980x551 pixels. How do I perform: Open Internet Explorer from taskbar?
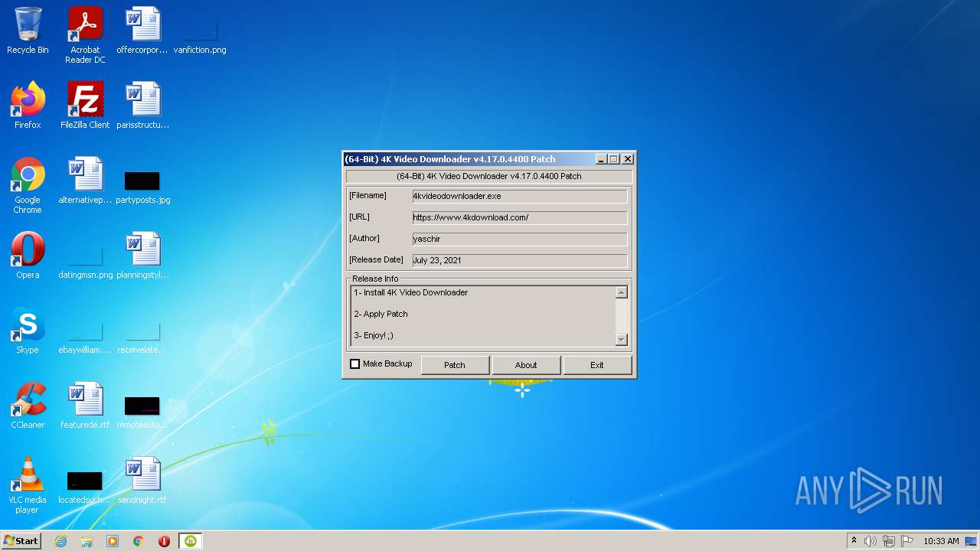(60, 541)
